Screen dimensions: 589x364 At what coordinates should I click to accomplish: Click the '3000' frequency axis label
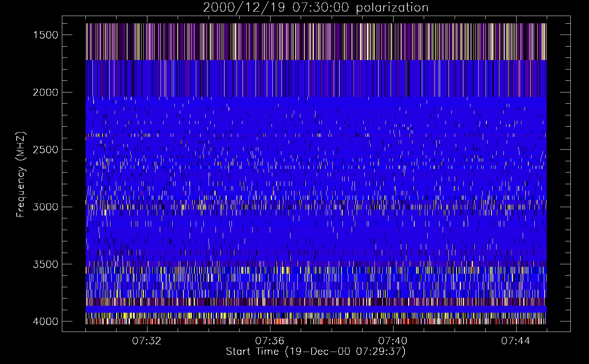coord(46,207)
